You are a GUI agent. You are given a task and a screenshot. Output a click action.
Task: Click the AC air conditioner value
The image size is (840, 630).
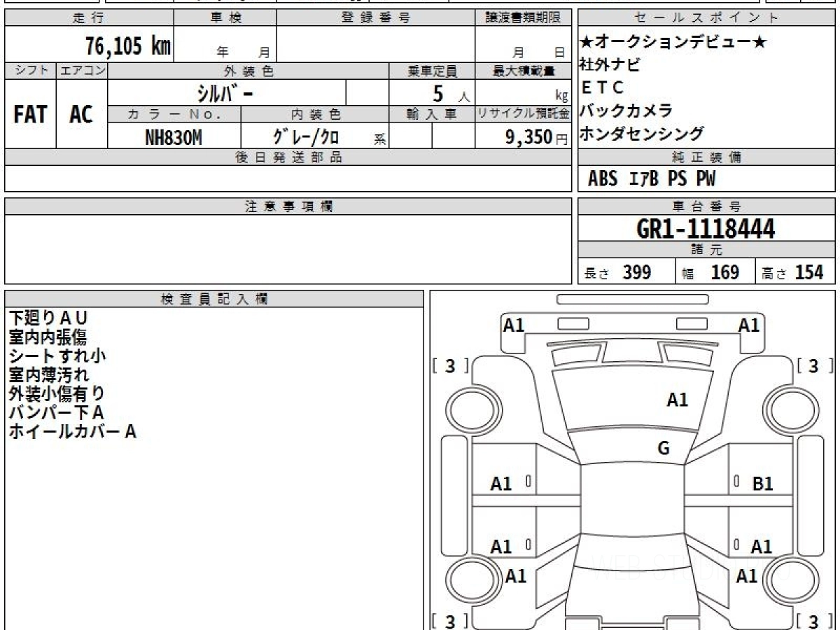tap(81, 114)
